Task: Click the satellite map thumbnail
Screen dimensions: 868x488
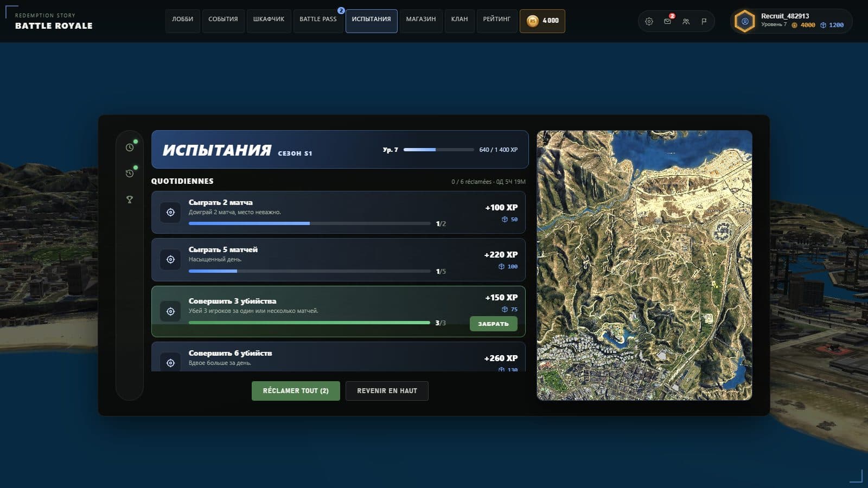Action: (x=644, y=265)
